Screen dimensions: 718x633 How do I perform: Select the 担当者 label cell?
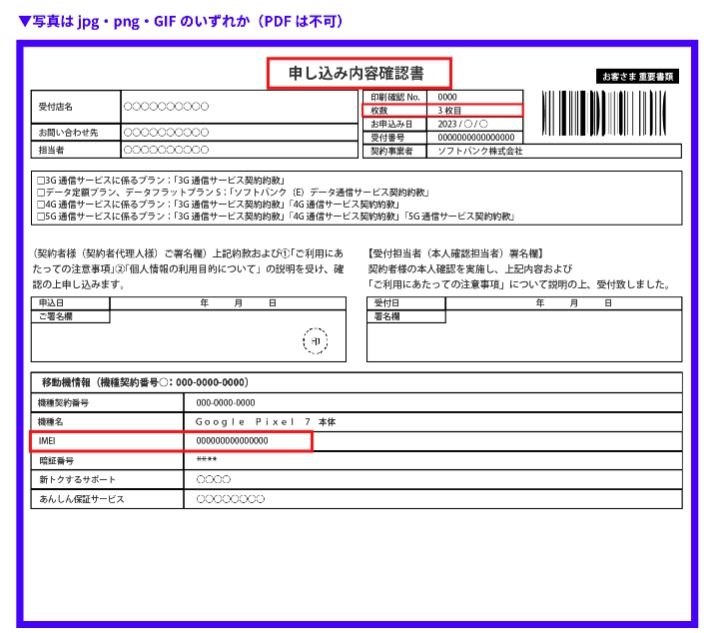tap(76, 150)
